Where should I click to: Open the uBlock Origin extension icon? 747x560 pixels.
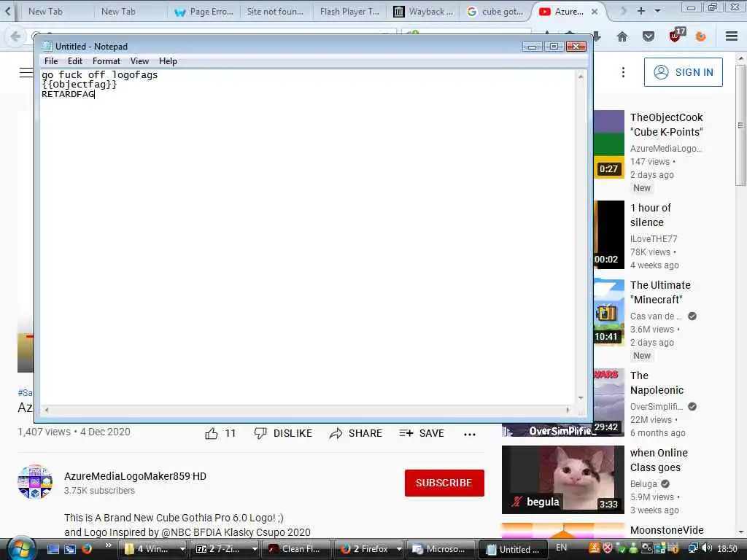click(x=676, y=35)
